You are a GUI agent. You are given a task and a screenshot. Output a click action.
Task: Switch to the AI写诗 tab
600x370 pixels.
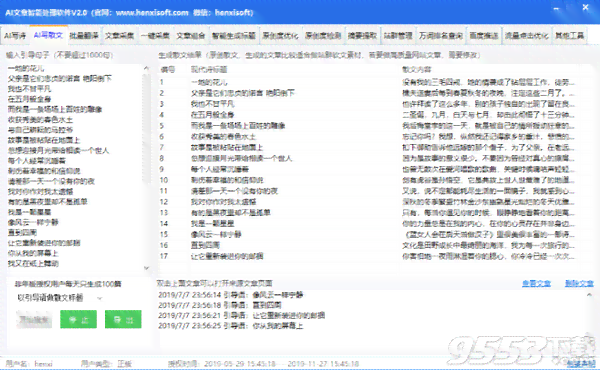click(15, 36)
